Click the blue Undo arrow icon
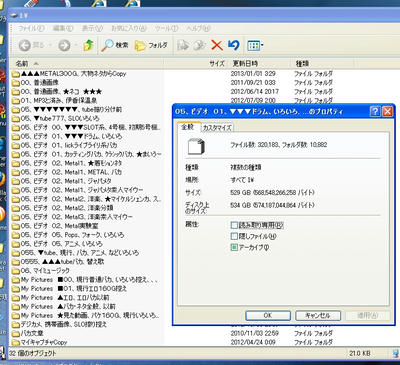The width and height of the screenshot is (400, 365). click(x=234, y=45)
